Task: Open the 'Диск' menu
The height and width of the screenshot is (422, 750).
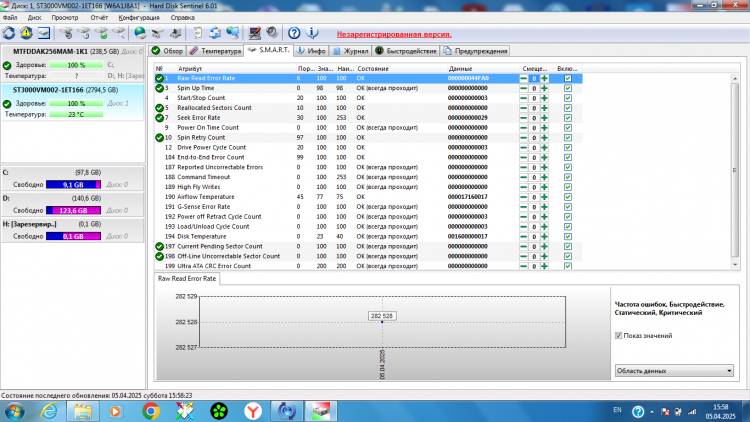Action: pyautogui.click(x=34, y=18)
